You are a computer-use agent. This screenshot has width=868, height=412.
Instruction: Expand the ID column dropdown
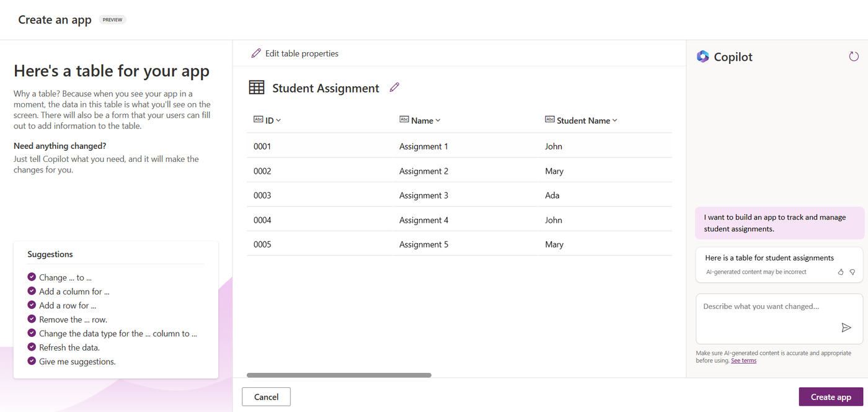point(278,120)
